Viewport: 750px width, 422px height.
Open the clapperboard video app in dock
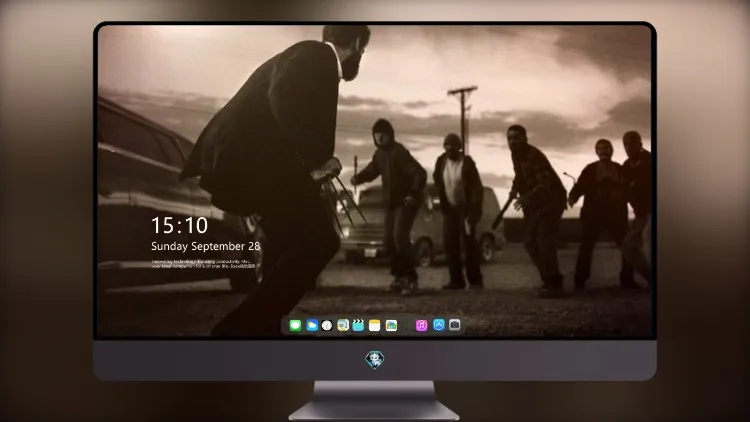pos(358,325)
